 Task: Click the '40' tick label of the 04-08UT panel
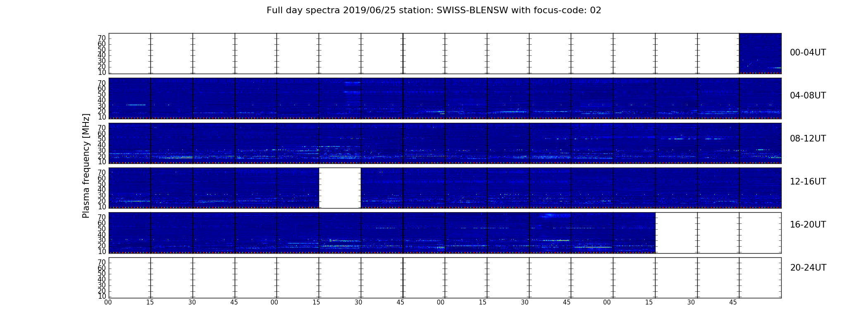(x=102, y=100)
